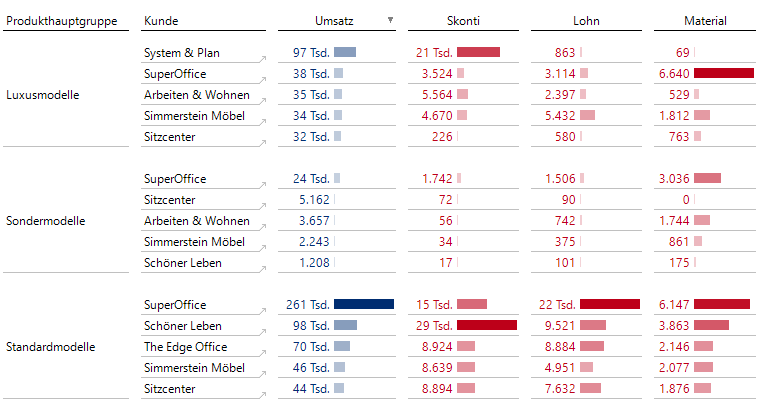Click the Material column header

tap(705, 21)
